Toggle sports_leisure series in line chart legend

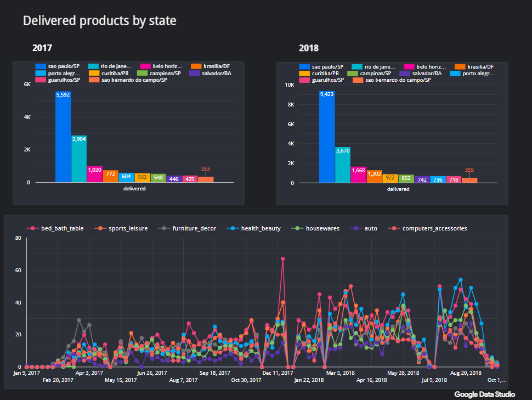pos(128,228)
